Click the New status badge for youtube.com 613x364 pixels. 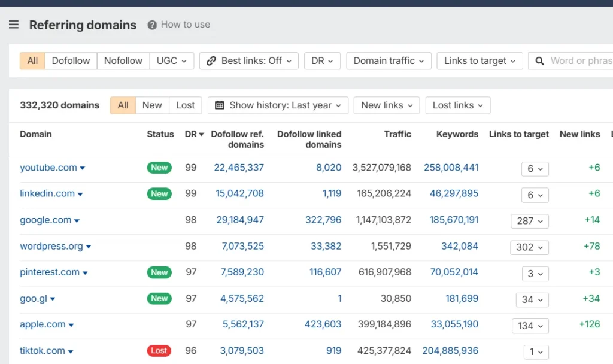pos(159,168)
